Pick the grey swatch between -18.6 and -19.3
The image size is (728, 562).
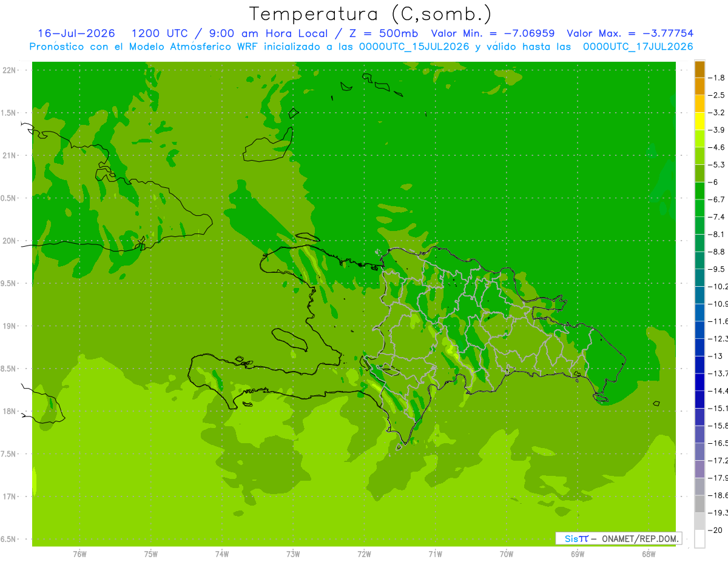(699, 504)
